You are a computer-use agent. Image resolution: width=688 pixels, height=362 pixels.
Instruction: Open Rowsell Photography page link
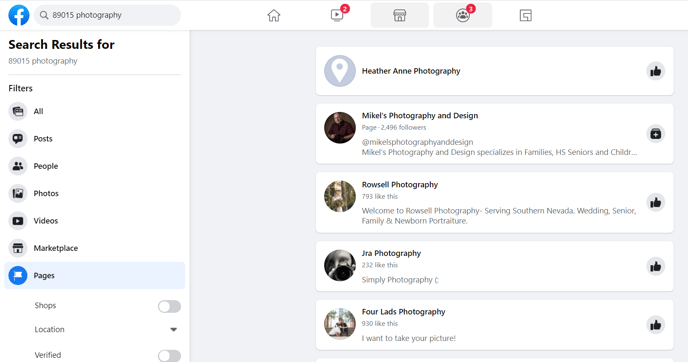[x=400, y=184]
